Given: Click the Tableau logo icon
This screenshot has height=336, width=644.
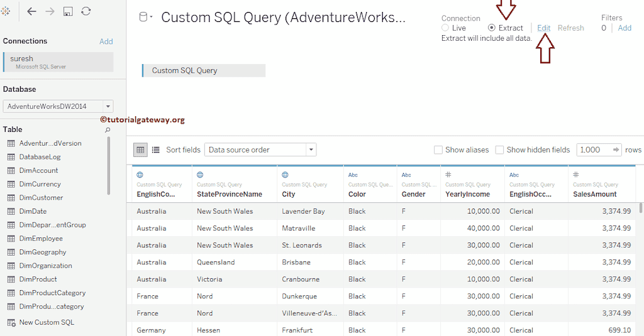Looking at the screenshot, I should pos(6,11).
